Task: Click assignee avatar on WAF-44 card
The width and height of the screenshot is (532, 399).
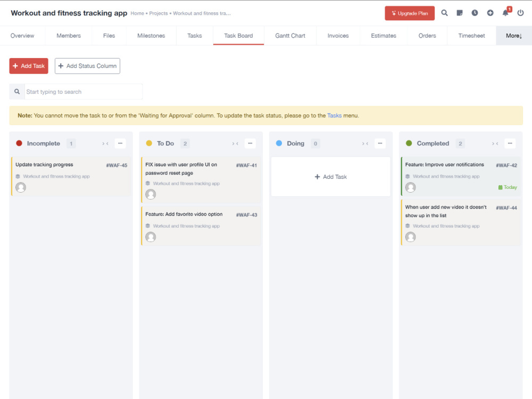Action: (x=411, y=237)
